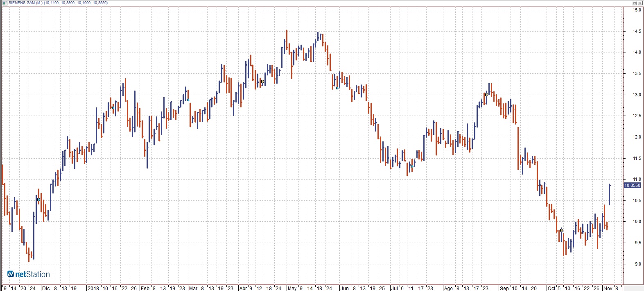Click the Nov month label on time axis
Image resolution: width=644 pixels, height=291 pixels.
608,288
